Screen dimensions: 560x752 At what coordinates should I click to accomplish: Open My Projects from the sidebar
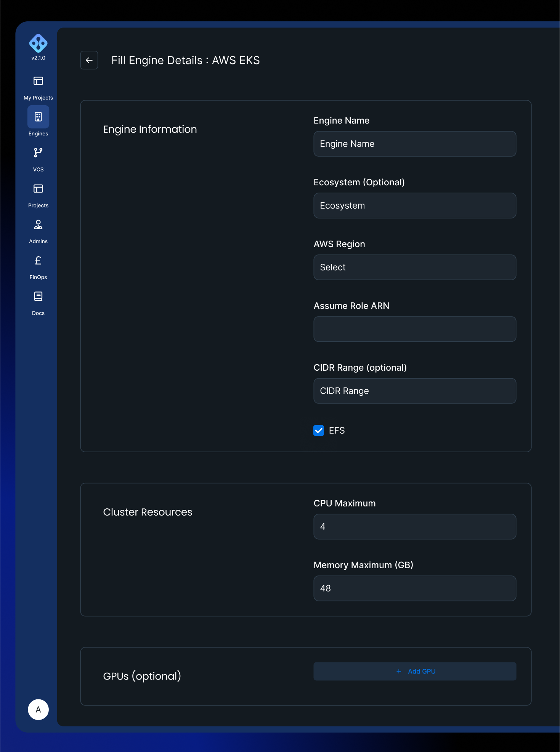[38, 88]
